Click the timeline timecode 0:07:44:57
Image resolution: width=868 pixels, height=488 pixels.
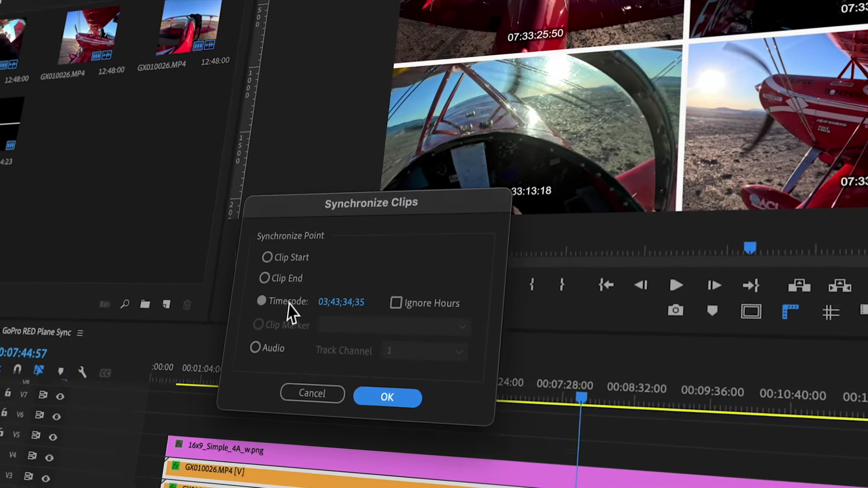[x=23, y=353]
